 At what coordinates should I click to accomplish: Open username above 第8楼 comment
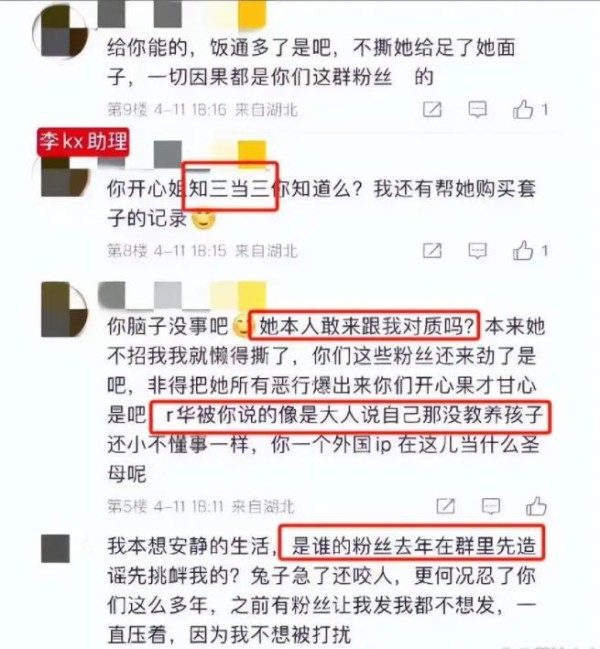182,154
